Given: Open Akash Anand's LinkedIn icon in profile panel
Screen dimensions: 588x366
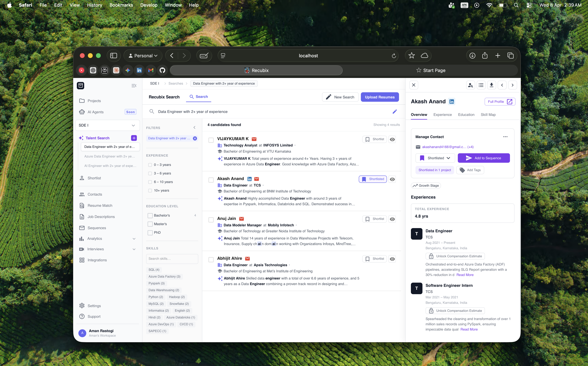Looking at the screenshot, I should (x=451, y=102).
